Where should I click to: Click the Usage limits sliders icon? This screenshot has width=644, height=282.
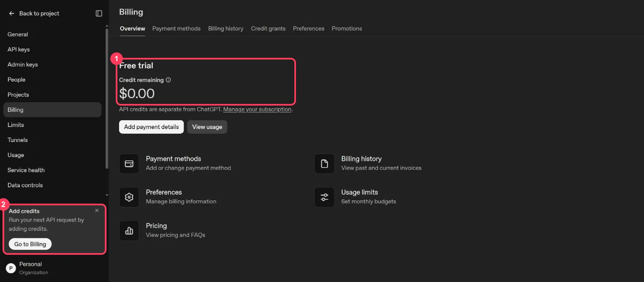pos(325,197)
